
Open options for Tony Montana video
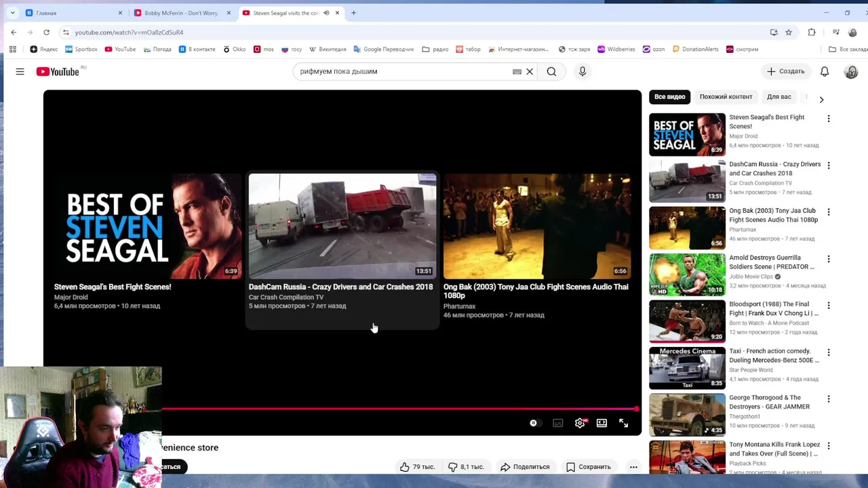pyautogui.click(x=828, y=446)
